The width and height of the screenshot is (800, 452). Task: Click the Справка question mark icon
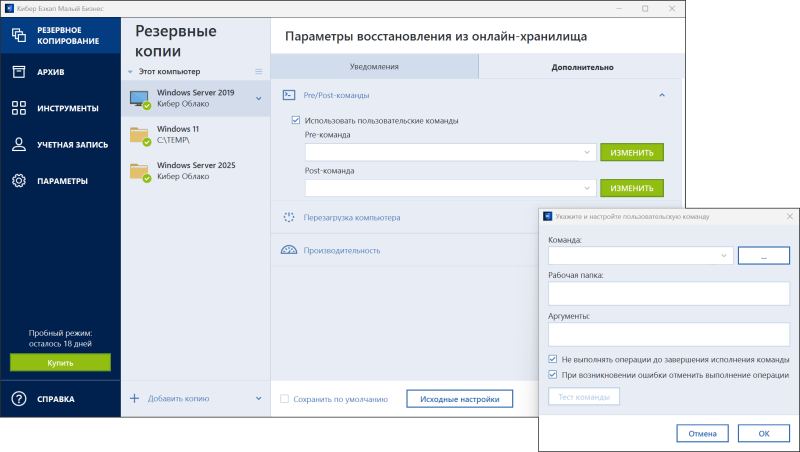(18, 399)
